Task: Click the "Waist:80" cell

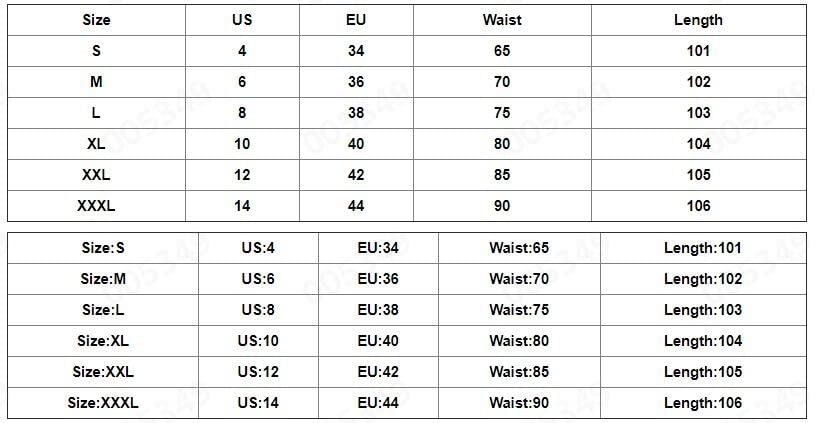Action: coord(519,341)
